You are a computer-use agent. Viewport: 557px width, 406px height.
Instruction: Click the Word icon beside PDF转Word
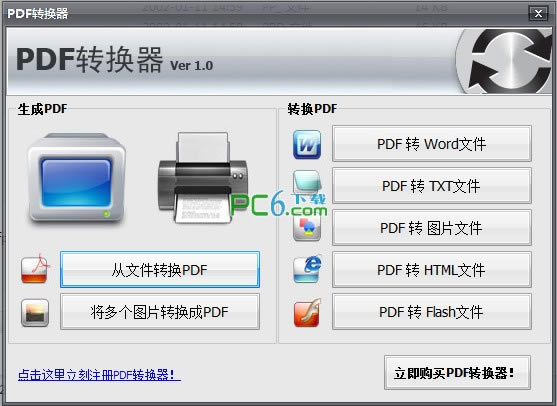pos(307,144)
